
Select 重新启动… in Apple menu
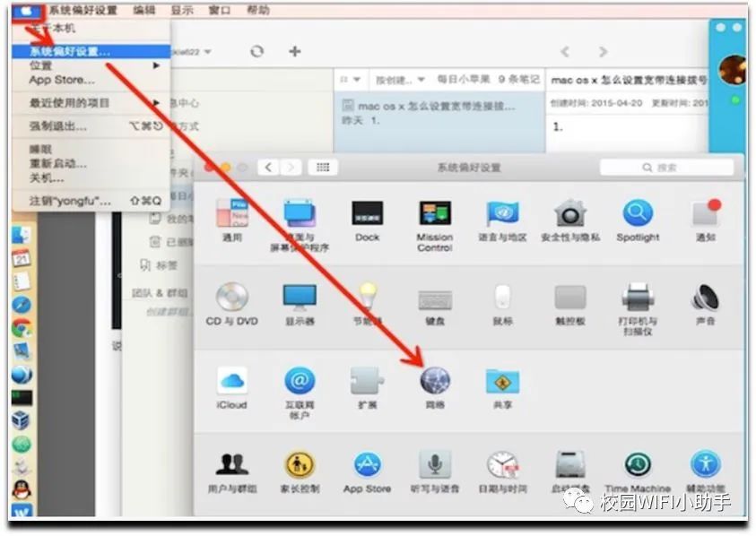coord(91,163)
